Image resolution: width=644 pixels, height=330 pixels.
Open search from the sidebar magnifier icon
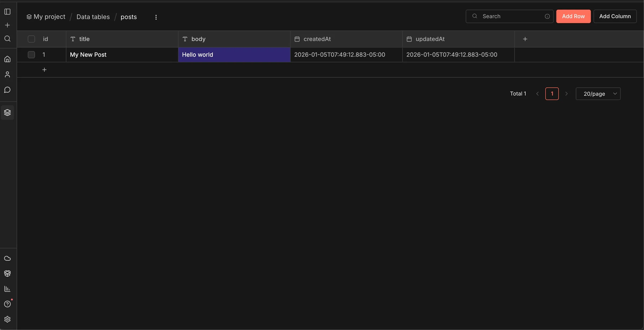coord(8,39)
